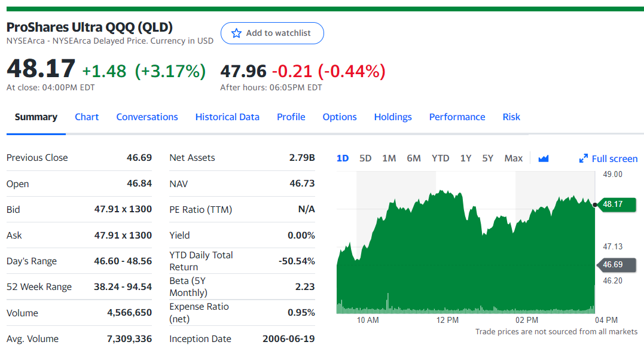Click the 48.17 current price marker on the chart

point(617,204)
